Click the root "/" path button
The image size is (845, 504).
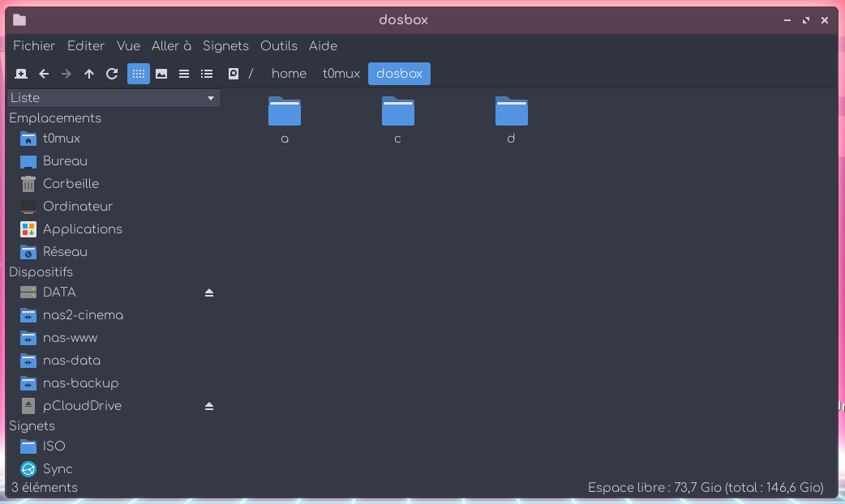pyautogui.click(x=251, y=73)
